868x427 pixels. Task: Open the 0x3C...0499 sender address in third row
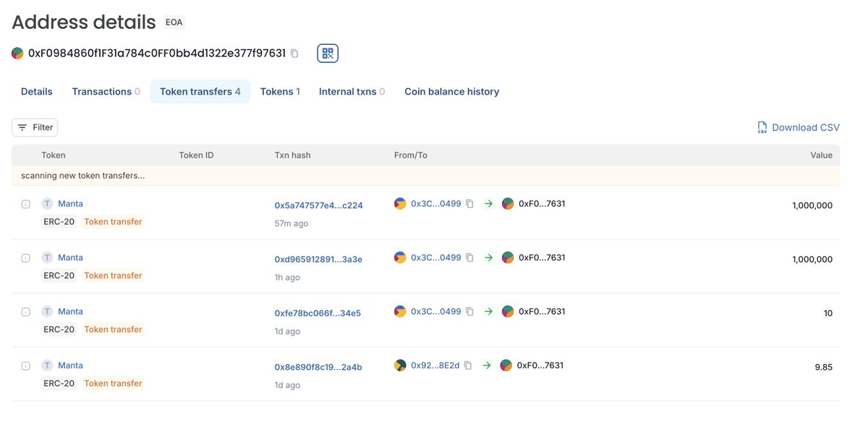click(x=435, y=312)
